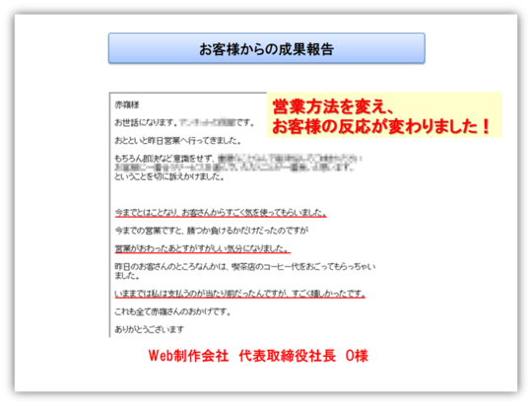Viewport: 532px width, 406px height.
Task: Click the line ということを切に訴えかけました
Action: [169, 176]
